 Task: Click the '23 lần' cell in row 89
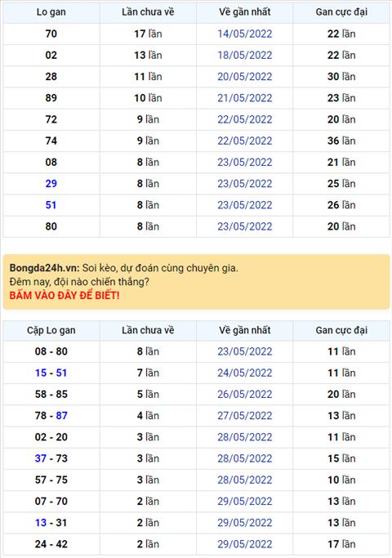tap(341, 98)
